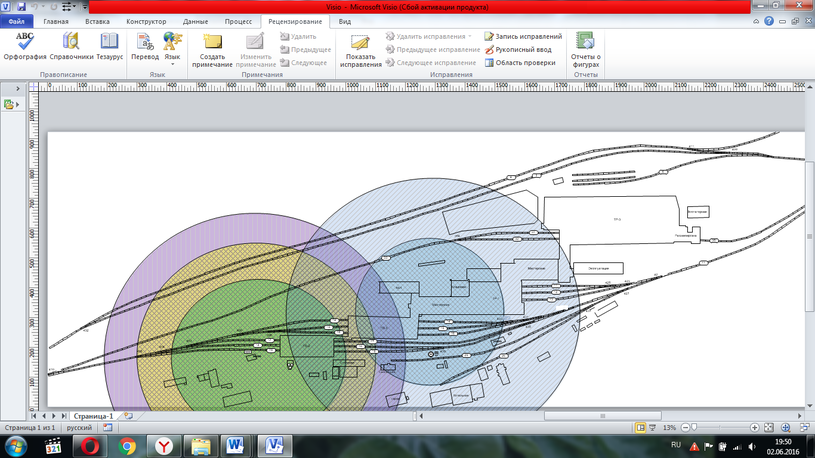Open the Тезаурус thesaurus tool
Viewport: 815px width, 458px height.
[x=109, y=46]
